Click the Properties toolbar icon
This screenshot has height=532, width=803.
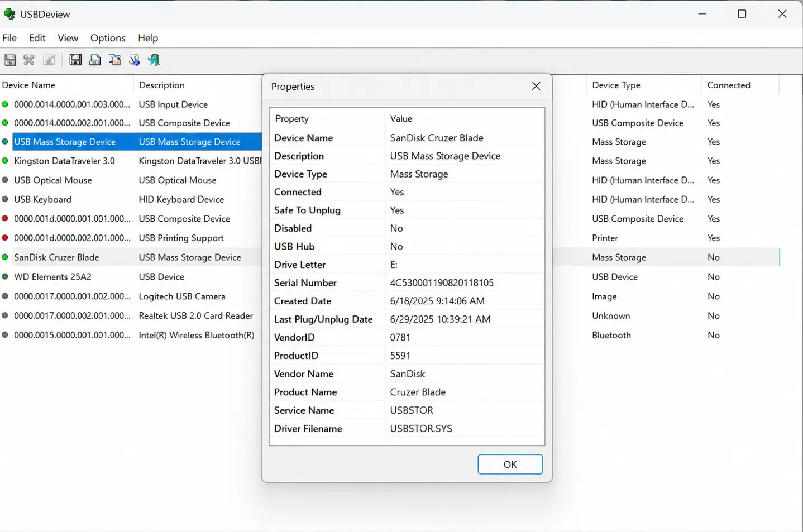click(x=134, y=60)
